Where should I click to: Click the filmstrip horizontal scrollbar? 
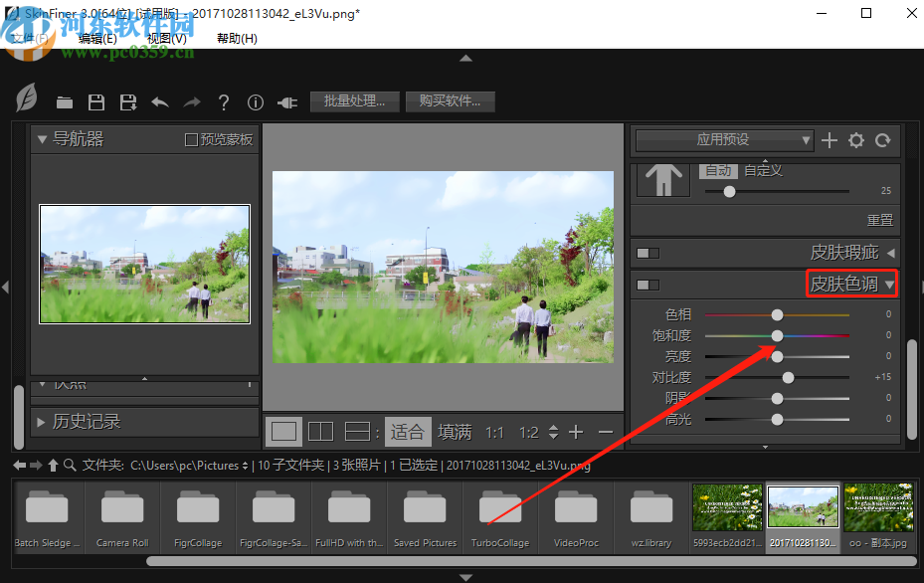click(531, 561)
